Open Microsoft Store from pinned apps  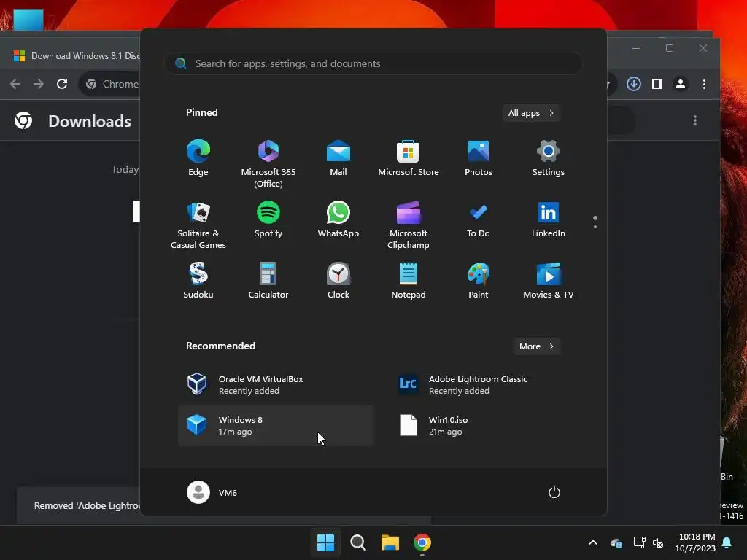click(409, 158)
